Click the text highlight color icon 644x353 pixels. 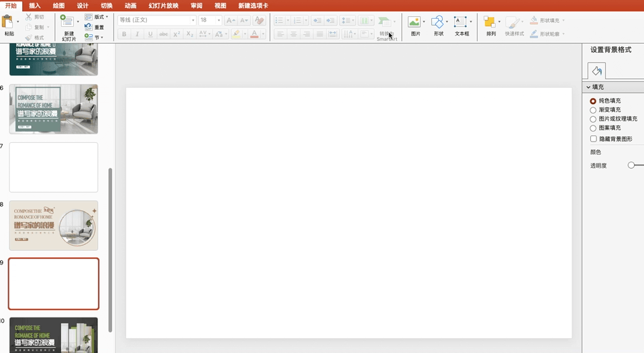click(236, 34)
